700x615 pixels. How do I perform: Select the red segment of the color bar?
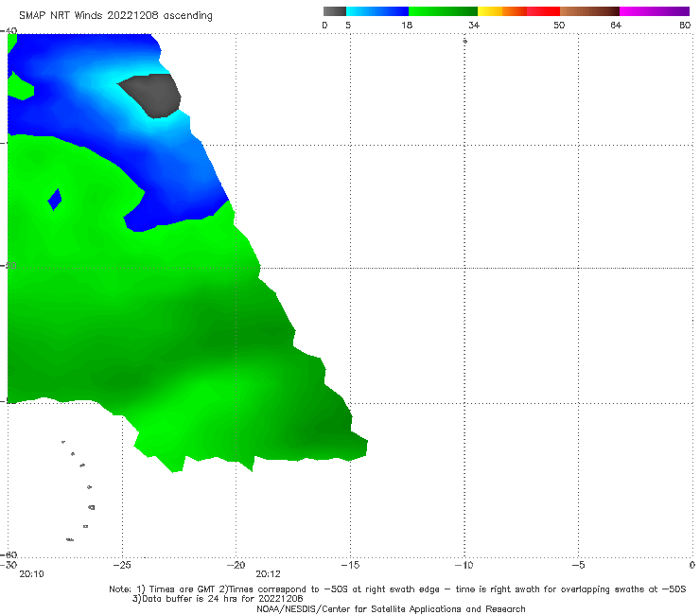pyautogui.click(x=544, y=11)
